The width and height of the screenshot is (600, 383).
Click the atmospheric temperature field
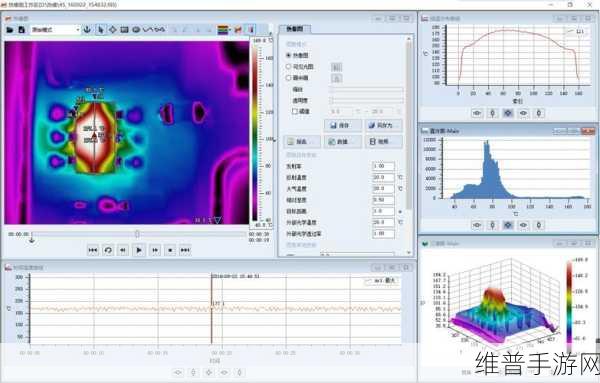(x=383, y=189)
